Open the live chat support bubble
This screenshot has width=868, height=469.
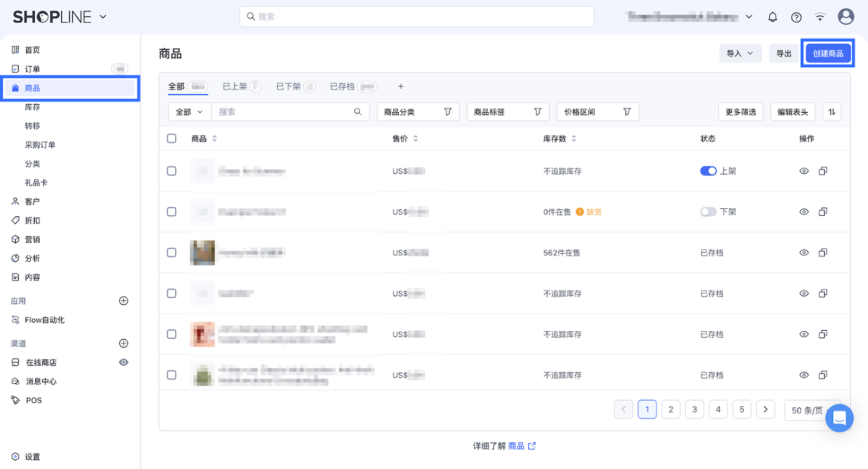pos(839,418)
